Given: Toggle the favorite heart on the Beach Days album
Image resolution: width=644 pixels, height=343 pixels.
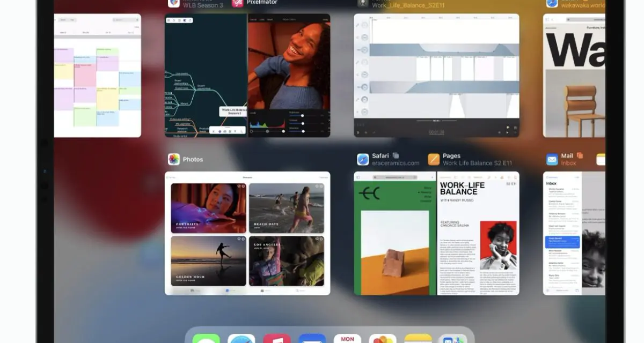Looking at the screenshot, I should 317,187.
